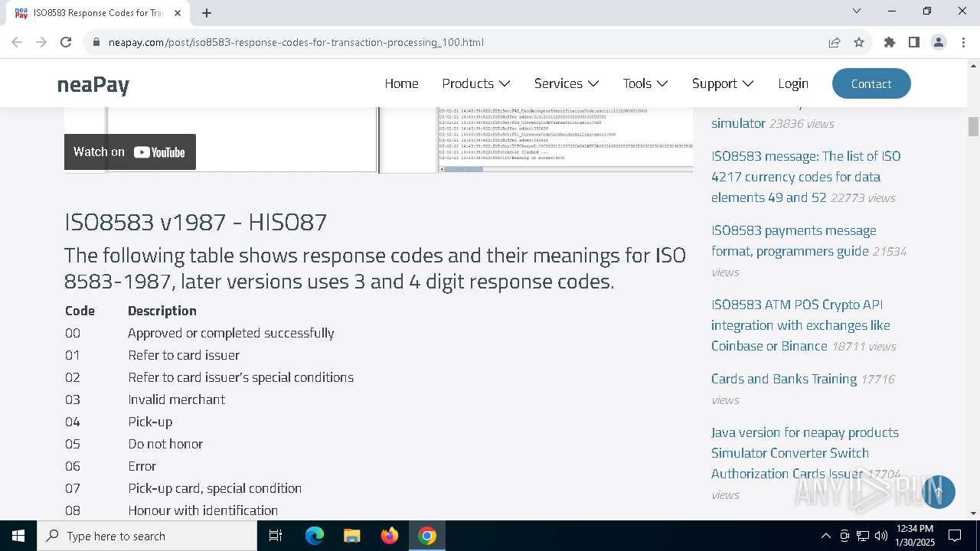Select 'Honour with identification' text

203,510
